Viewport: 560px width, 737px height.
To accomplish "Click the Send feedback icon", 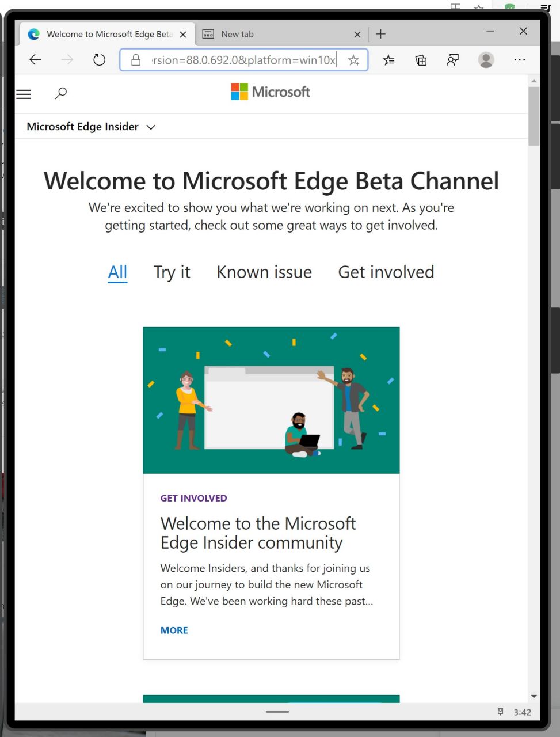I will tap(453, 60).
